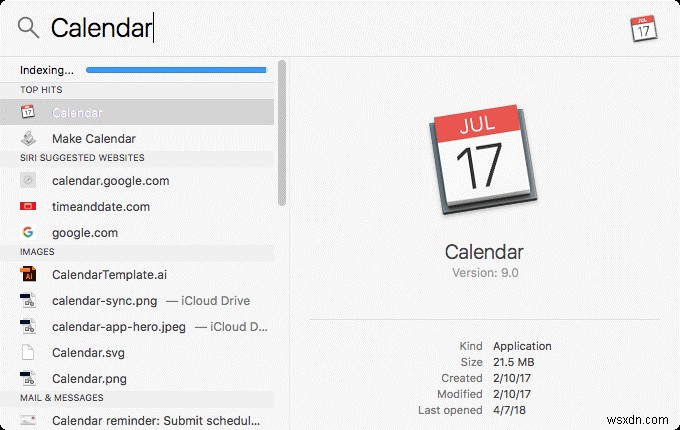Viewport: 680px width, 430px height.
Task: Click the Google G icon
Action: click(28, 232)
